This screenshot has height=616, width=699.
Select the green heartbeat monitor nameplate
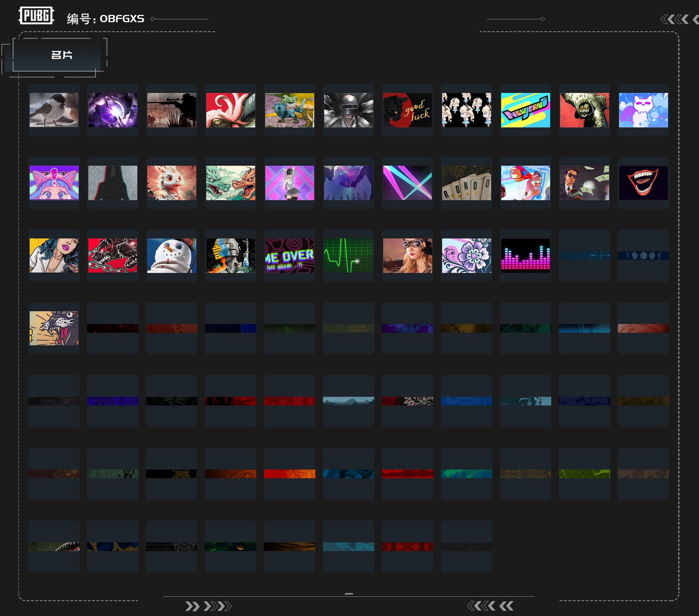click(348, 255)
